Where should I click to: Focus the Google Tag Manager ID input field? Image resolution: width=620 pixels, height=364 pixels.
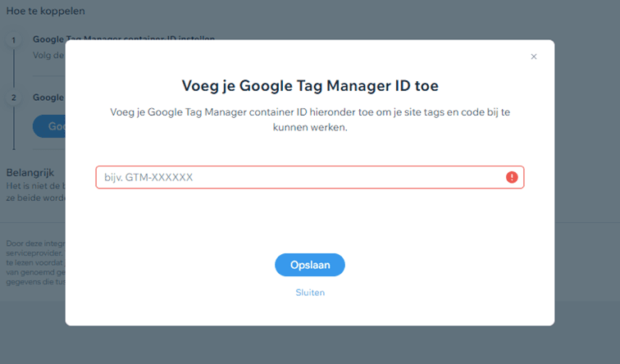coord(299,177)
